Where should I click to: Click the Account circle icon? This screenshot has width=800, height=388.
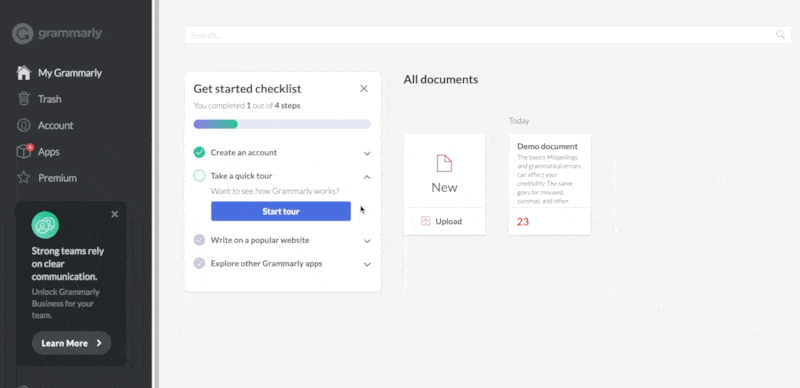[23, 125]
